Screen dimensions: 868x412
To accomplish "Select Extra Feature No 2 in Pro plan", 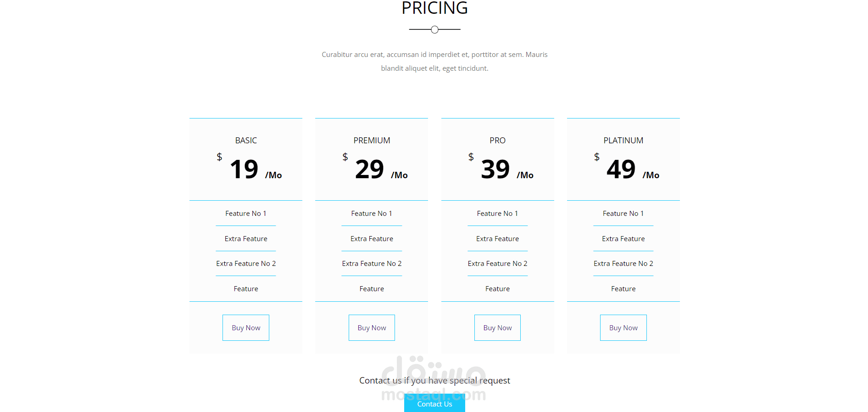I will pyautogui.click(x=497, y=264).
